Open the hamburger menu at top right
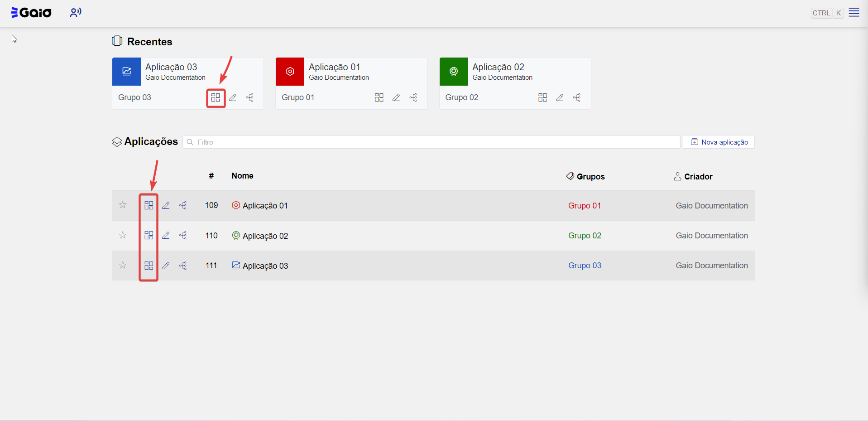 point(854,13)
